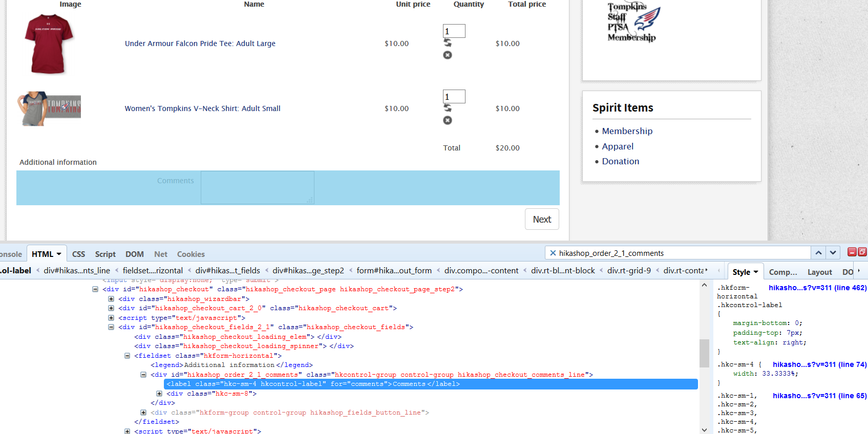Viewport: 868px width, 434px height.
Task: Click HTML tree scrollbar down arrow
Action: click(705, 430)
